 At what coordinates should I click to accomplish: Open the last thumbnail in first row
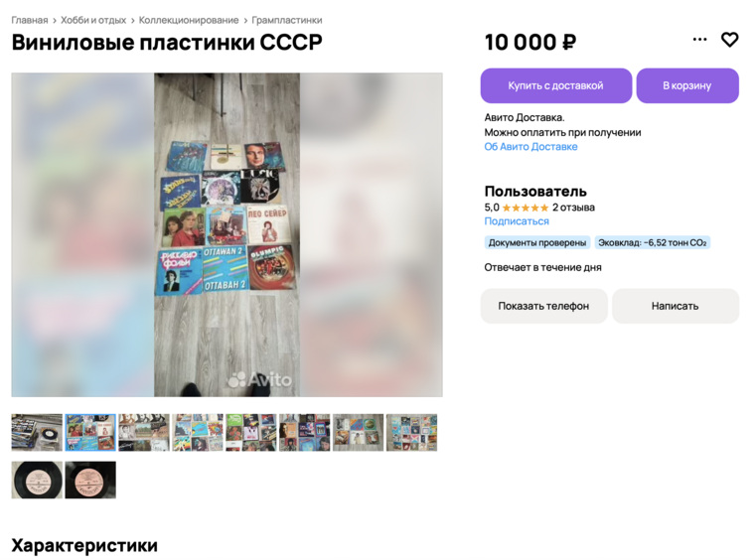click(x=411, y=433)
